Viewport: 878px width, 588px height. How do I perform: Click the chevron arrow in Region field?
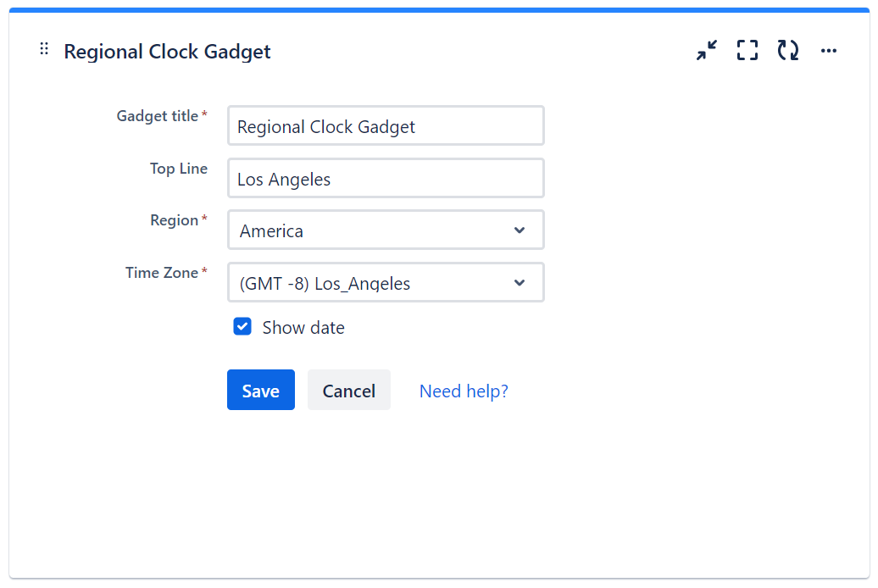(x=520, y=230)
